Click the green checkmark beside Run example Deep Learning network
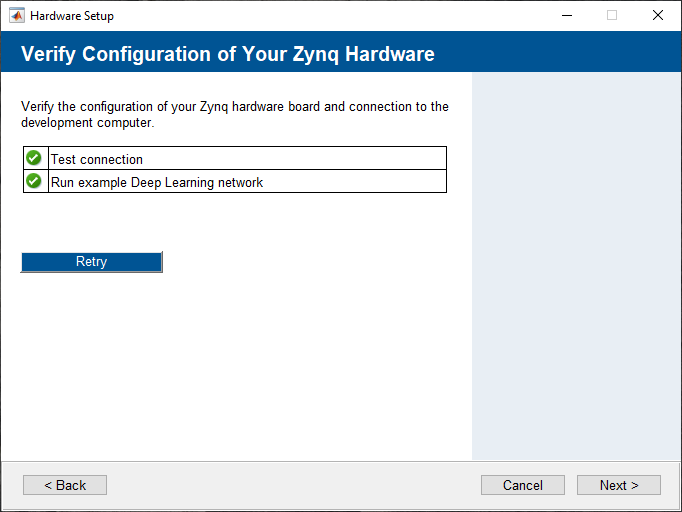The width and height of the screenshot is (682, 512). 34,181
